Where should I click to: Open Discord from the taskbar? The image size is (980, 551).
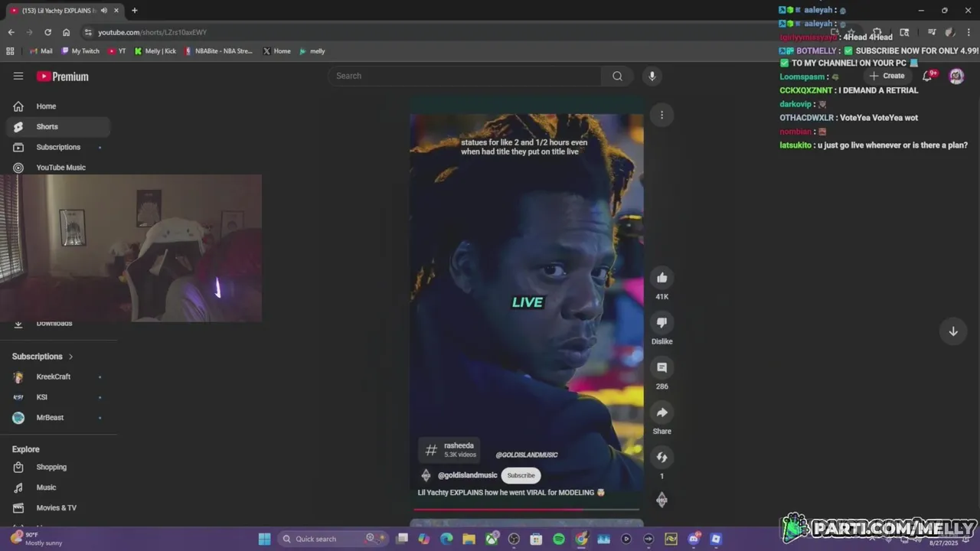(694, 539)
